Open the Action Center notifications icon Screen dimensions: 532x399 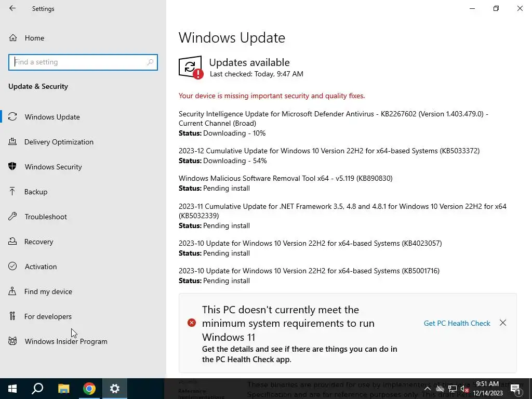click(515, 389)
